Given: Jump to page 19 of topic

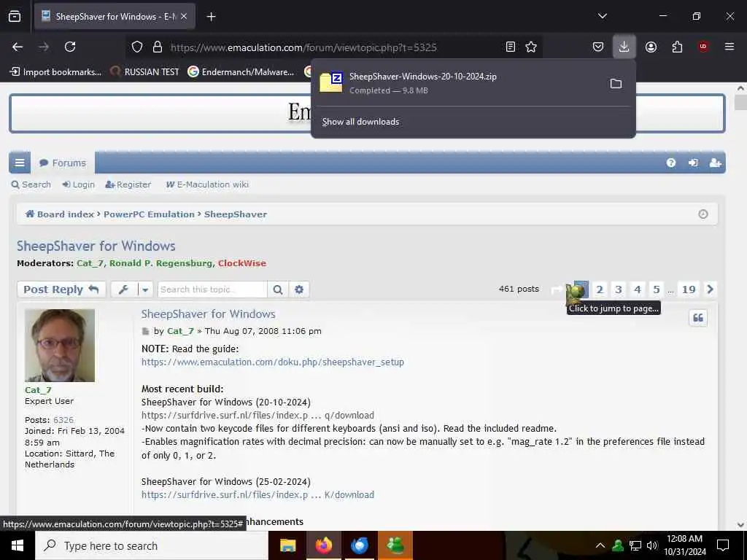Looking at the screenshot, I should pos(689,289).
